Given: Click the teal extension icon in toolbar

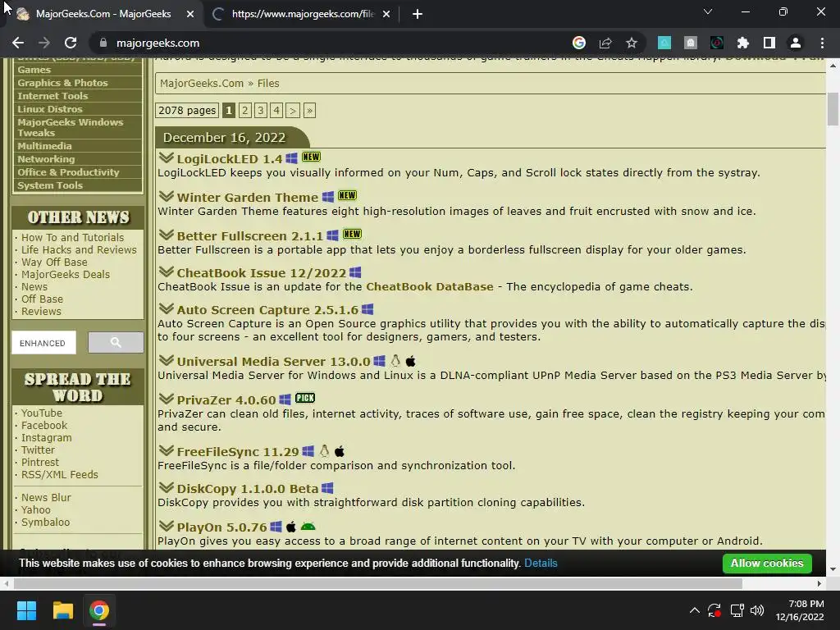Looking at the screenshot, I should click(x=664, y=43).
